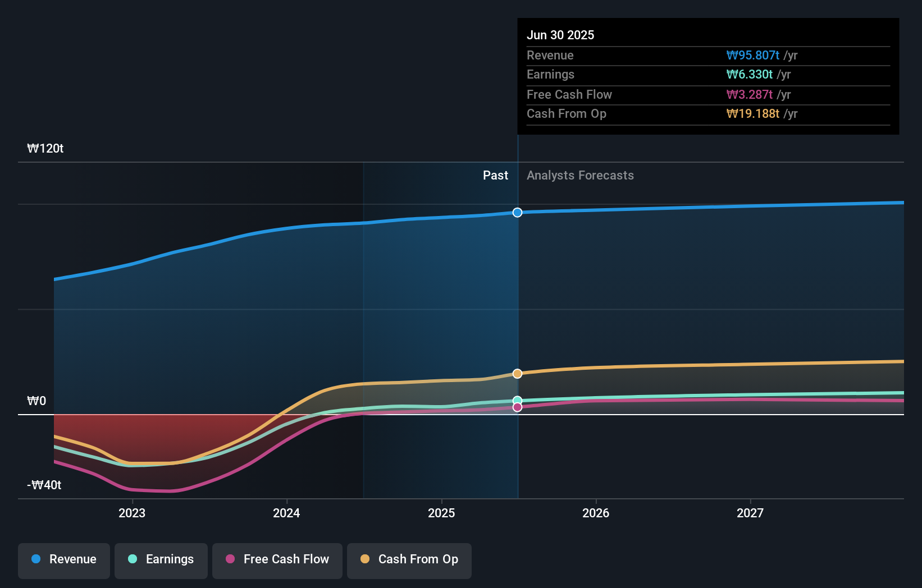Image resolution: width=922 pixels, height=588 pixels.
Task: Toggle the Earnings legend button
Action: pyautogui.click(x=161, y=561)
